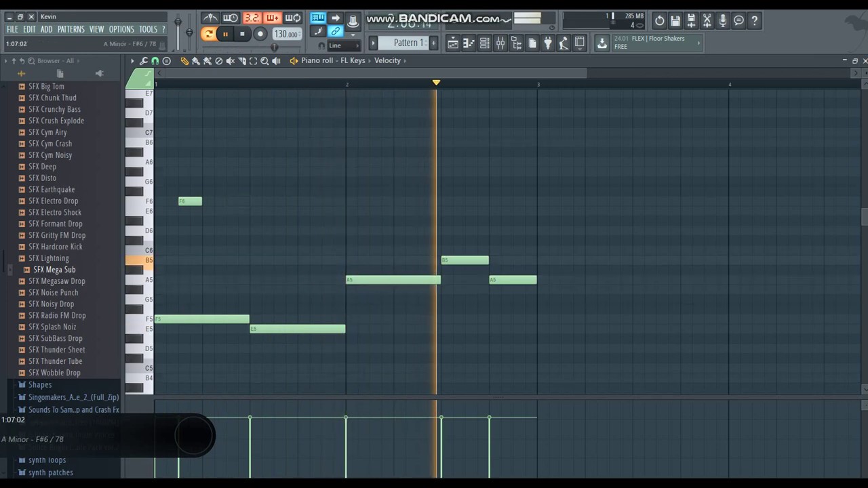Open audio editor scissors icon
Screen dimensions: 868x488
707,20
